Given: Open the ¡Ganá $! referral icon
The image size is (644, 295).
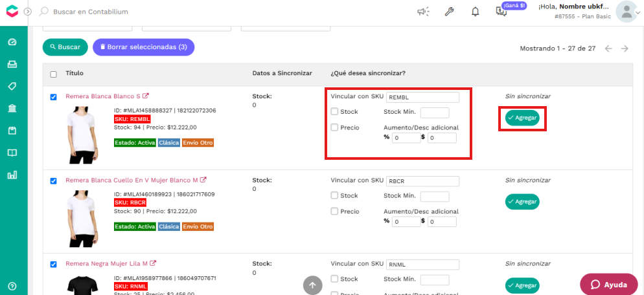Looking at the screenshot, I should coord(501,12).
